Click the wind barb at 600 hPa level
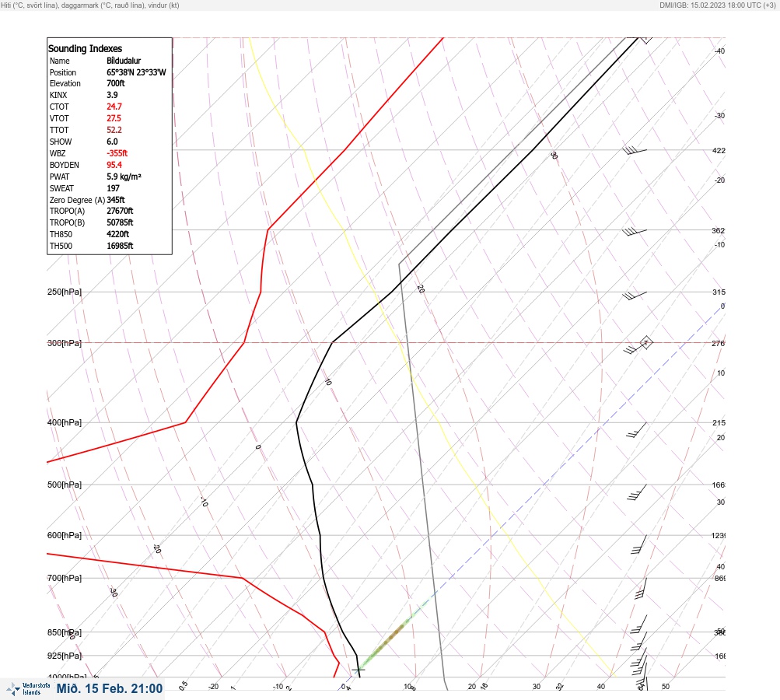780x700 pixels. pyautogui.click(x=639, y=544)
